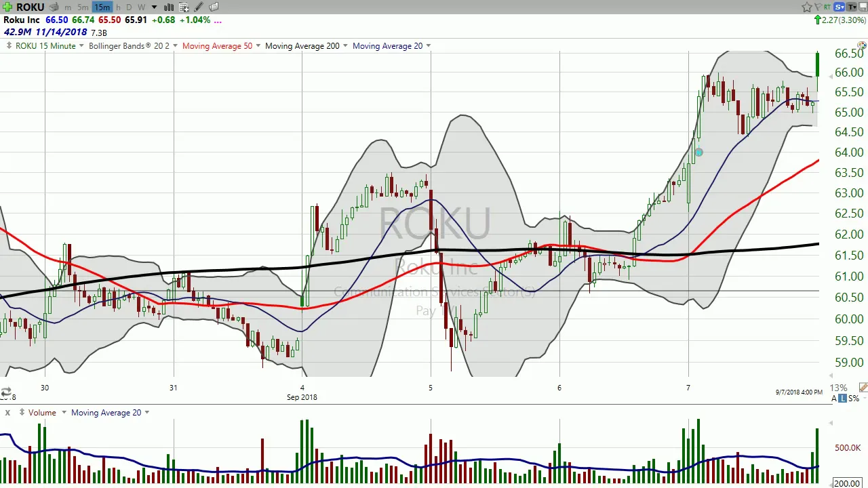The width and height of the screenshot is (868, 488).
Task: Open Moving Average 200 dropdown
Action: 345,45
